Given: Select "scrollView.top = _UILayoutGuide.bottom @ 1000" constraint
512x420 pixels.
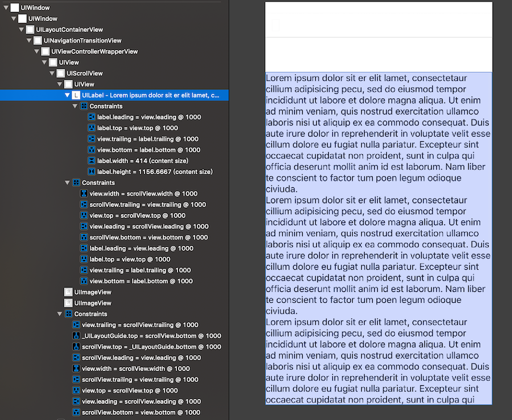Looking at the screenshot, I should 151,347.
